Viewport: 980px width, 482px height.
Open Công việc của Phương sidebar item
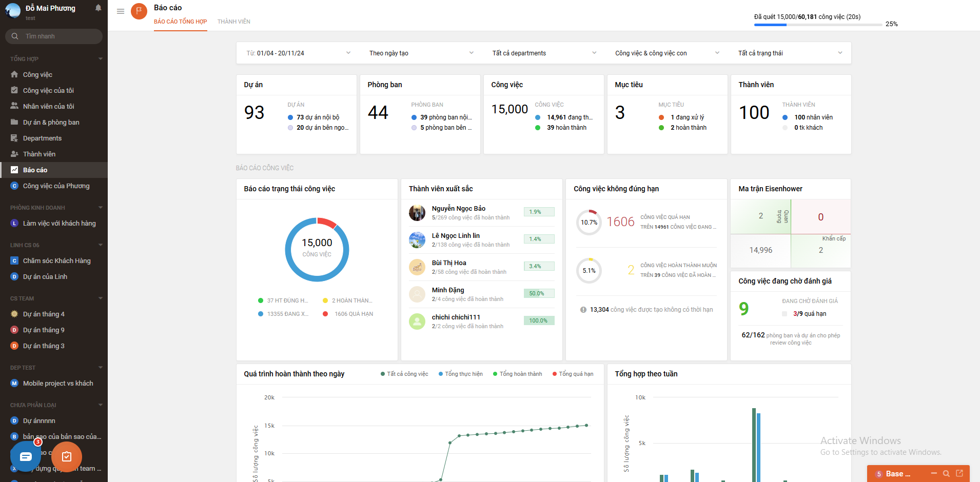54,186
